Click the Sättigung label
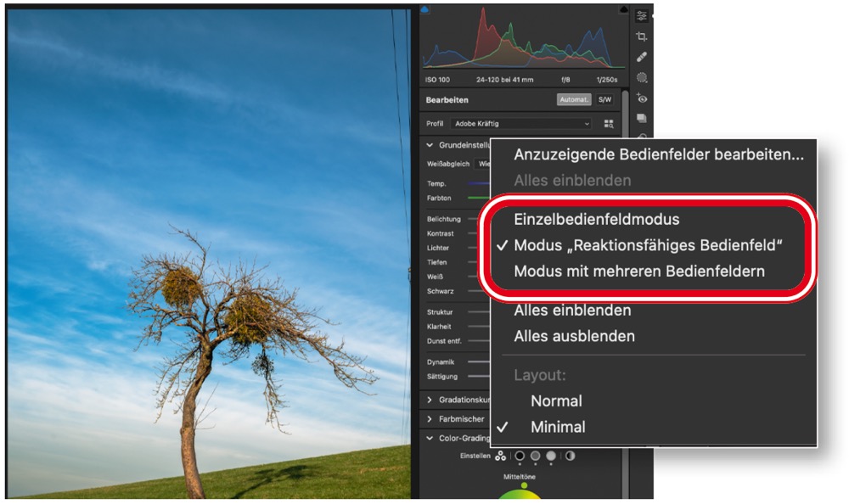This screenshot has width=849, height=504. tap(442, 377)
